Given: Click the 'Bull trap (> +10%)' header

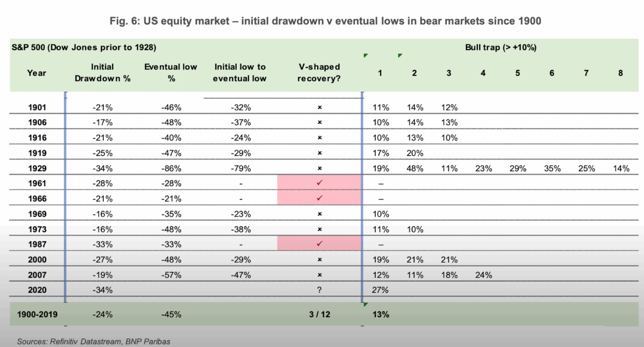Looking at the screenshot, I should tap(500, 47).
